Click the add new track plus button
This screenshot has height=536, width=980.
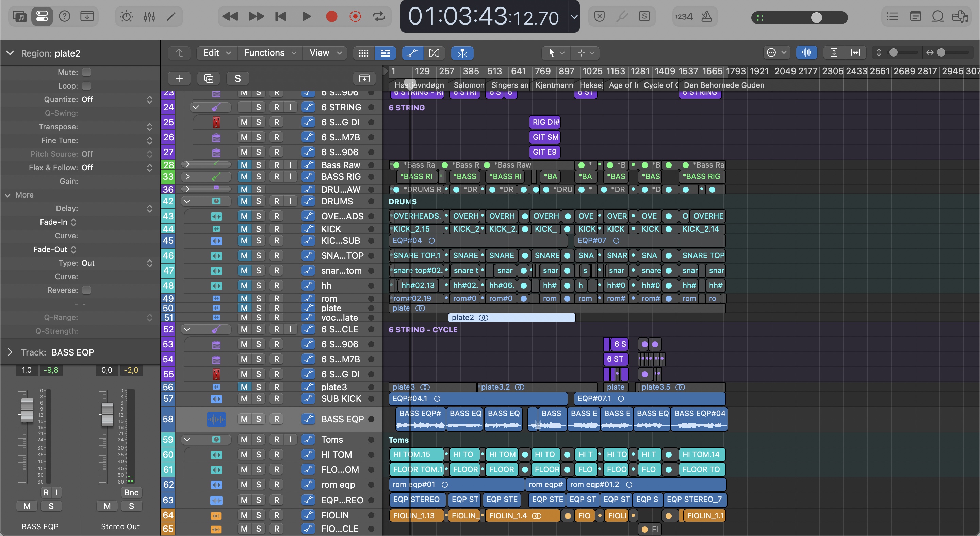[x=179, y=78]
